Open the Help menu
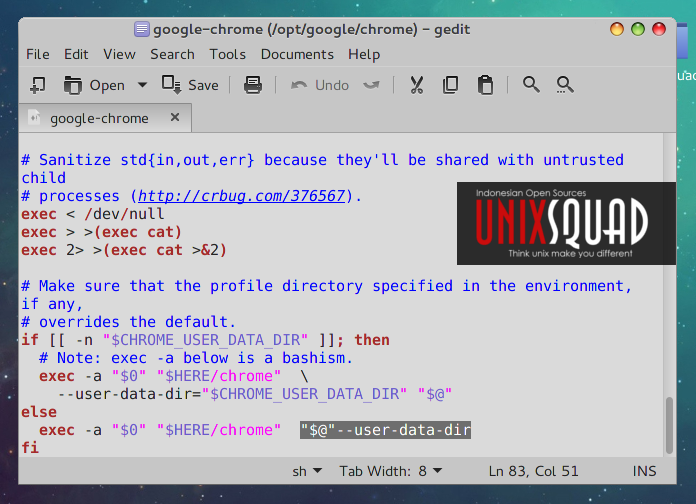Screen dimensions: 696x504 (364, 54)
